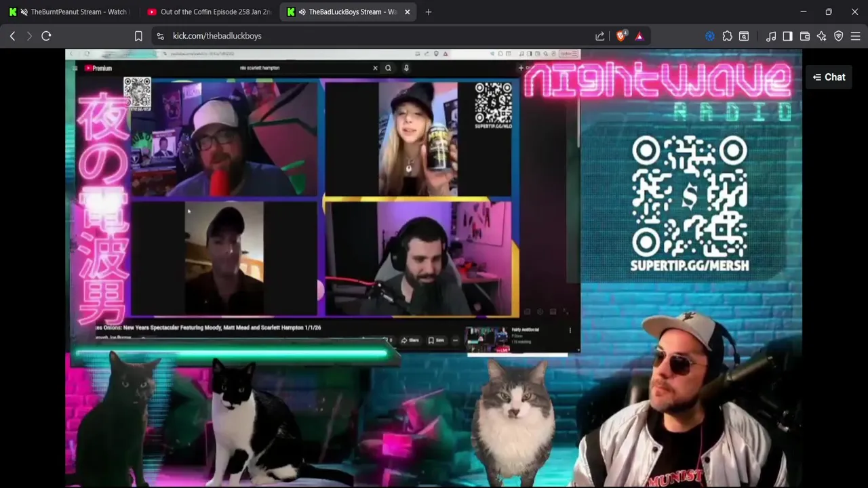The height and width of the screenshot is (488, 868).
Task: Open the Leo AI assistant sparkle icon
Action: (x=822, y=36)
